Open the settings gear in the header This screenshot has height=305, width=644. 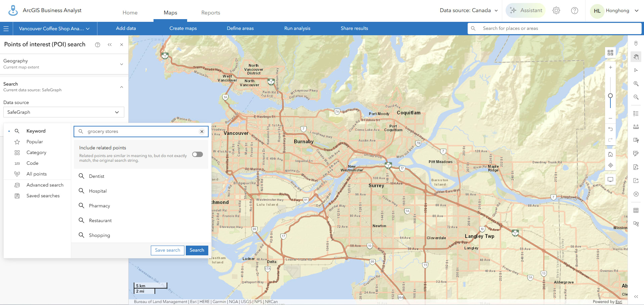click(556, 10)
